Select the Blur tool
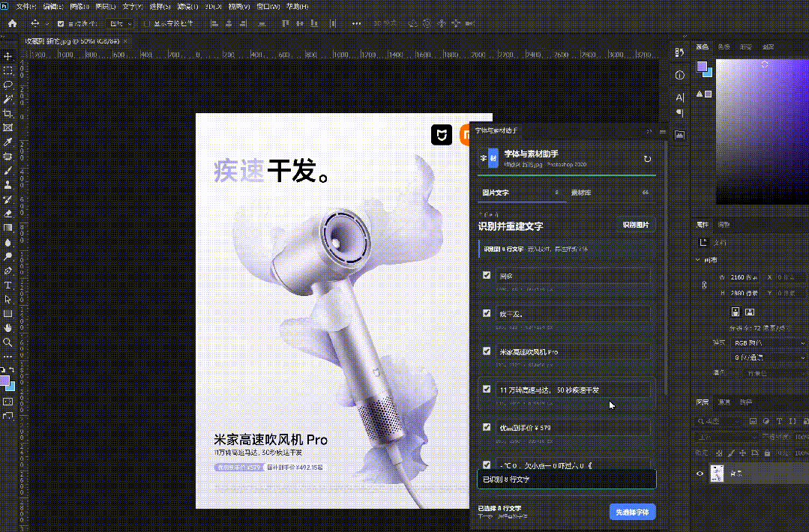This screenshot has width=809, height=532. click(7, 242)
